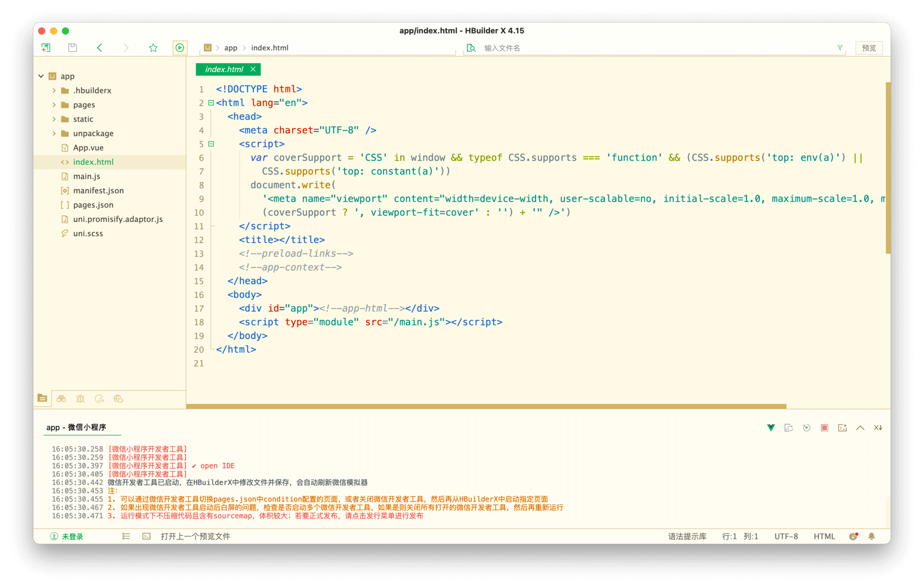Click the 预览 preview button
Viewport: 924px width, 588px height.
869,48
